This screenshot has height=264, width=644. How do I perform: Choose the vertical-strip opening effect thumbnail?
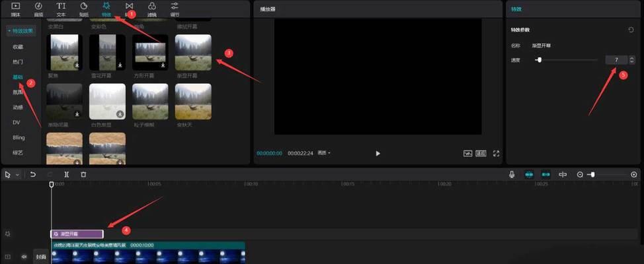[107, 53]
